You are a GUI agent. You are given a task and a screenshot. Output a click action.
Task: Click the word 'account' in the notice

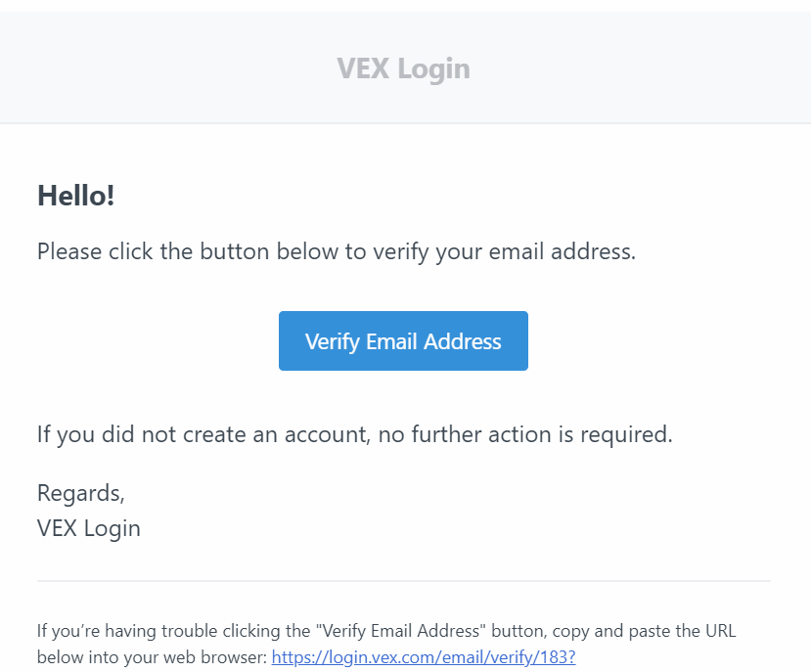(x=326, y=434)
